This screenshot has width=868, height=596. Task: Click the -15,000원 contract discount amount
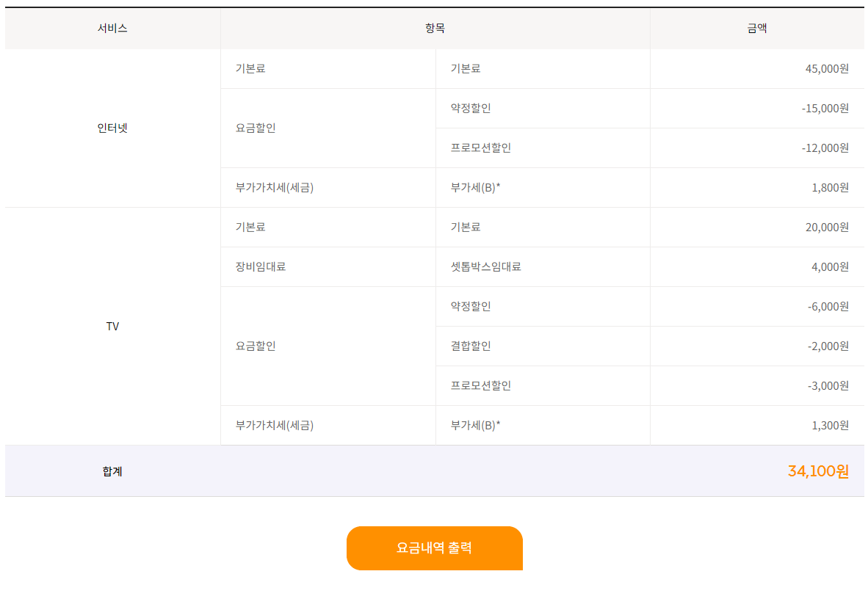pos(825,108)
